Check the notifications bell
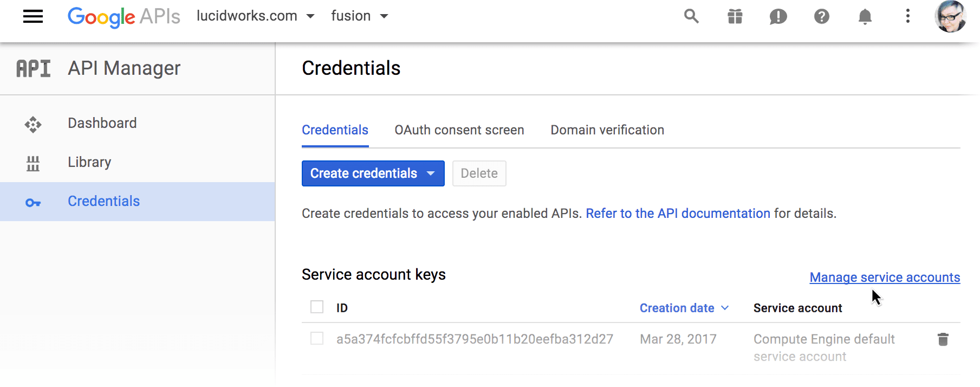This screenshot has width=980, height=387. (x=865, y=16)
